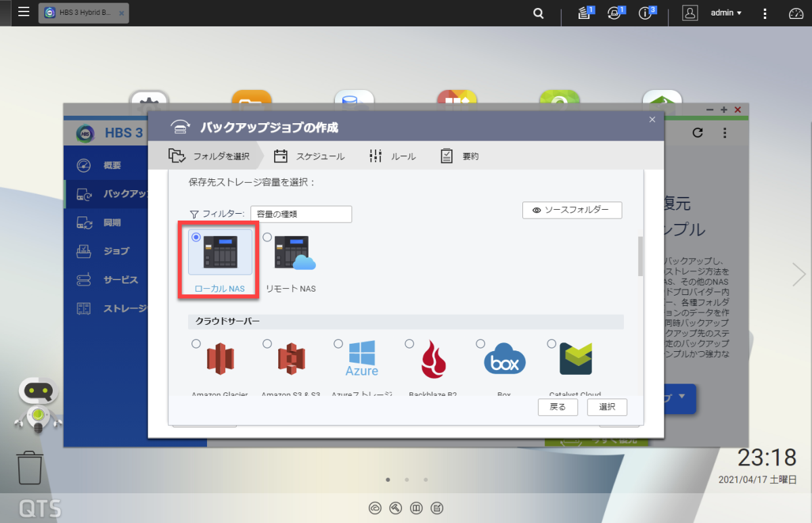This screenshot has height=523, width=812.
Task: Go to the 要約 wizard step
Action: (x=459, y=156)
